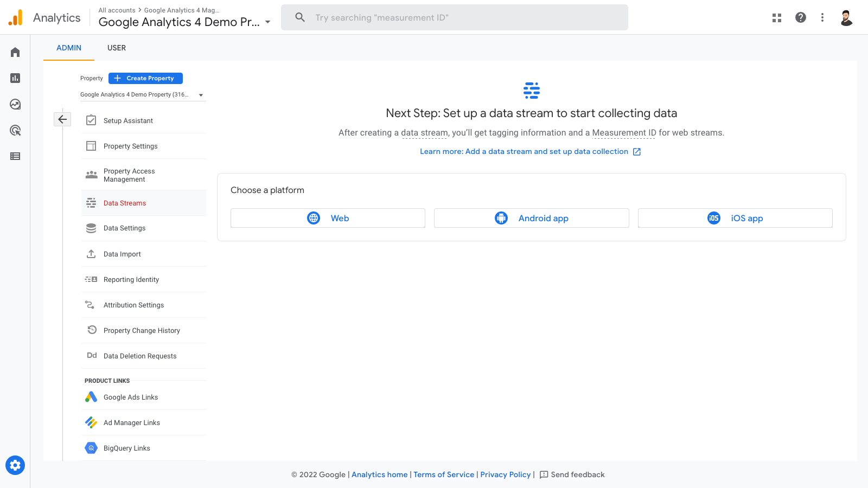Open the Explore icon in left rail

(15, 104)
